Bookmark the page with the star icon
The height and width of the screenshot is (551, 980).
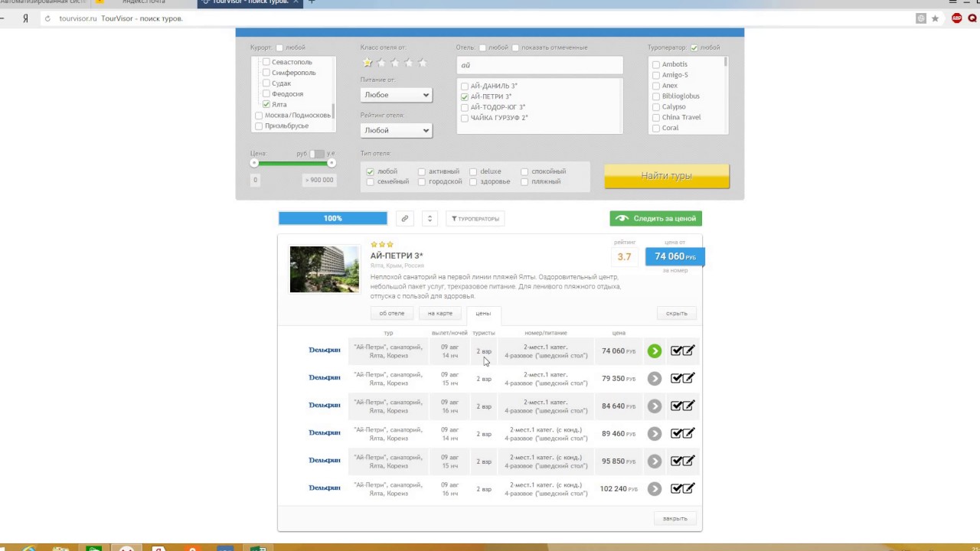pyautogui.click(x=935, y=18)
